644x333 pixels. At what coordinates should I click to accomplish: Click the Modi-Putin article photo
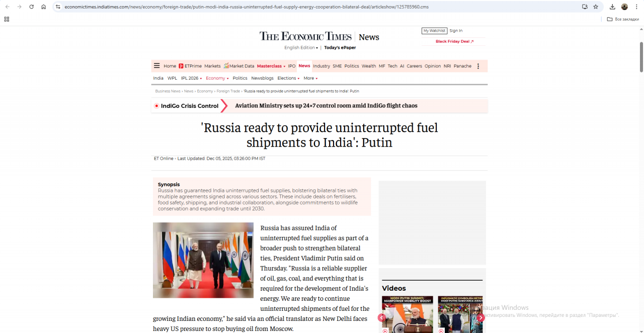(203, 260)
